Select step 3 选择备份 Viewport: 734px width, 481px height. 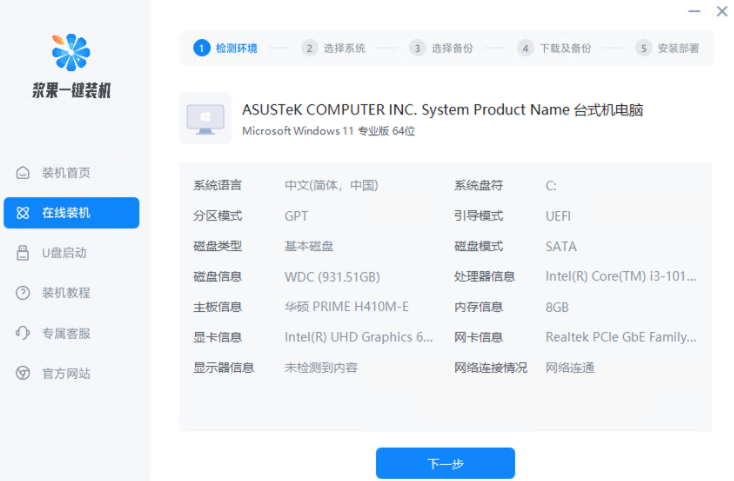[x=441, y=48]
